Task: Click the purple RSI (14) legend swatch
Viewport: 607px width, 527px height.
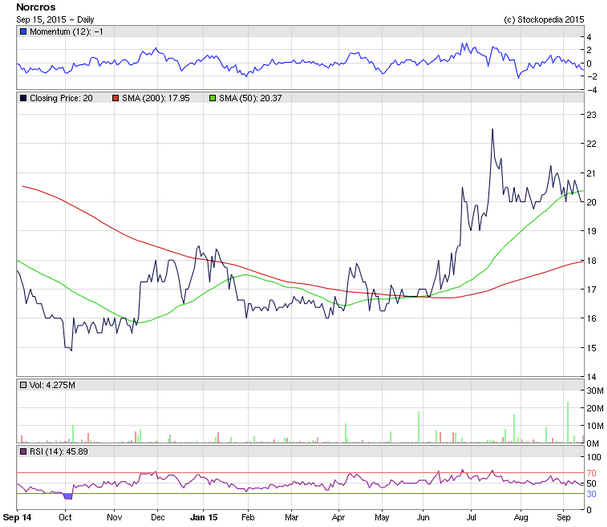Action: [23, 452]
